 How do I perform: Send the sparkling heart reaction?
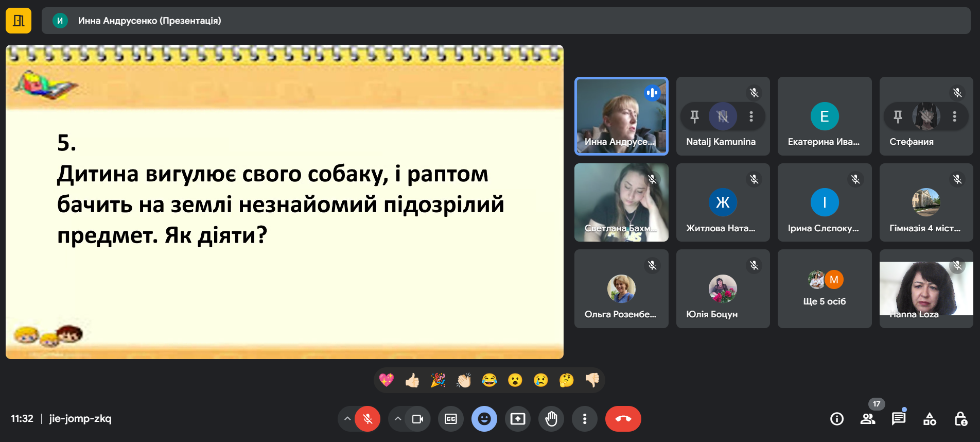pos(386,380)
